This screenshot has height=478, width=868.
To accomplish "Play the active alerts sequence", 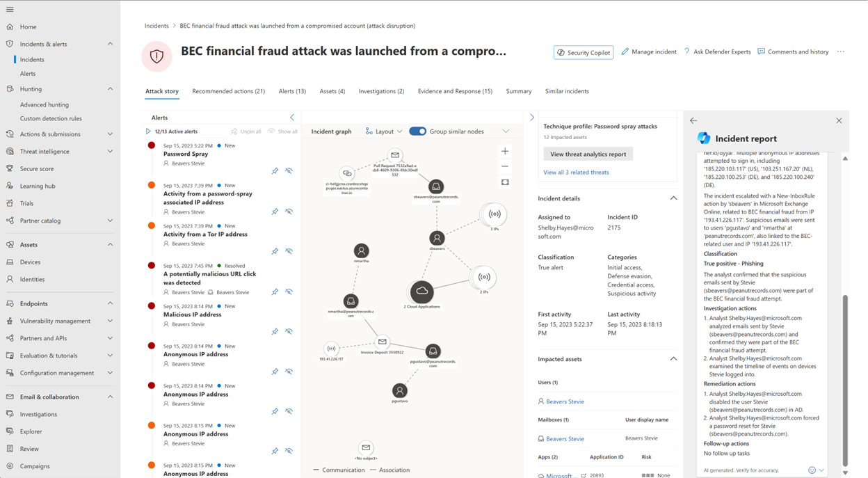I will (148, 131).
